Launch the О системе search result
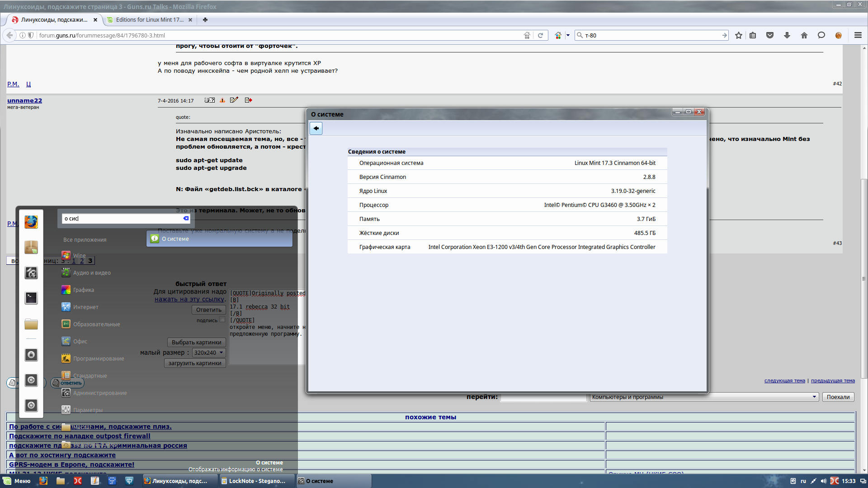Screen dimensions: 868x488 [x=219, y=239]
